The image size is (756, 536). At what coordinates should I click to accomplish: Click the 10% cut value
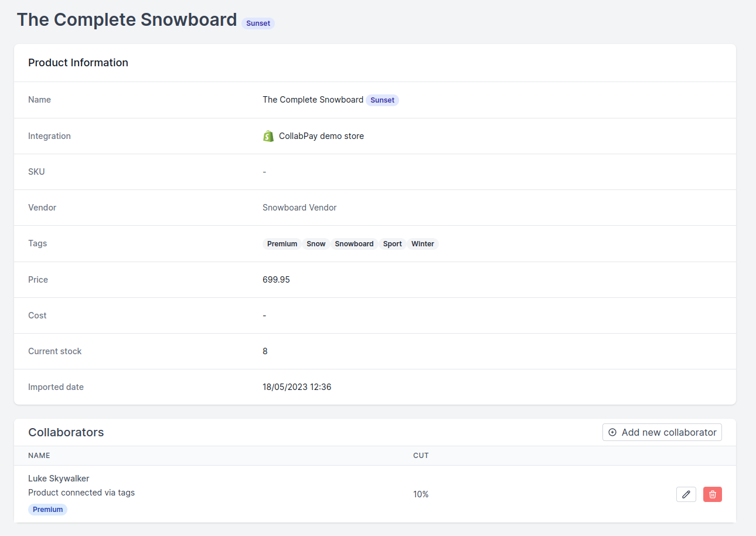421,494
